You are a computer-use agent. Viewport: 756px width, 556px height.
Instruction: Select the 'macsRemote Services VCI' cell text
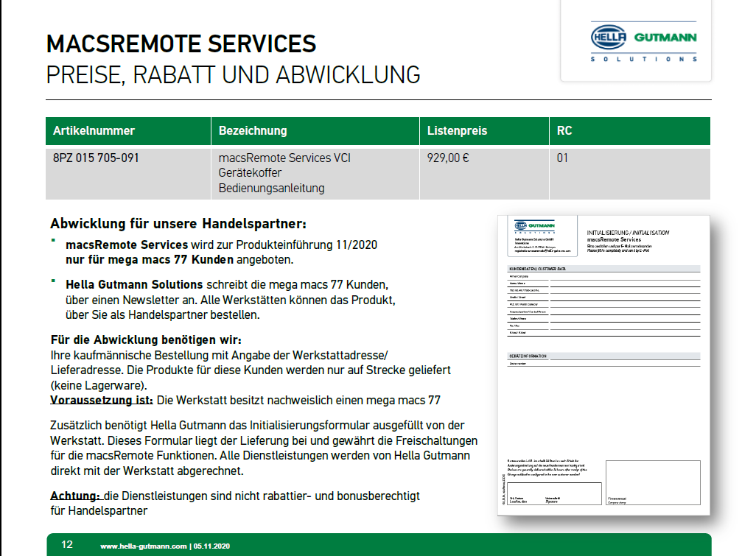click(x=284, y=158)
